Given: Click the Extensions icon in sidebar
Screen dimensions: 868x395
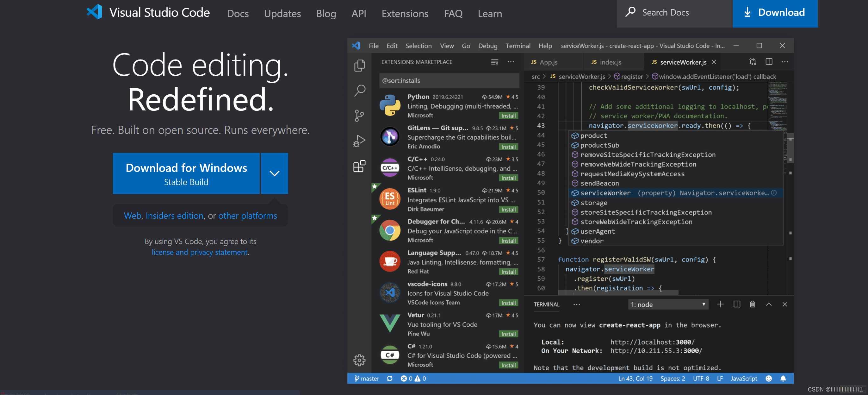Looking at the screenshot, I should 359,166.
